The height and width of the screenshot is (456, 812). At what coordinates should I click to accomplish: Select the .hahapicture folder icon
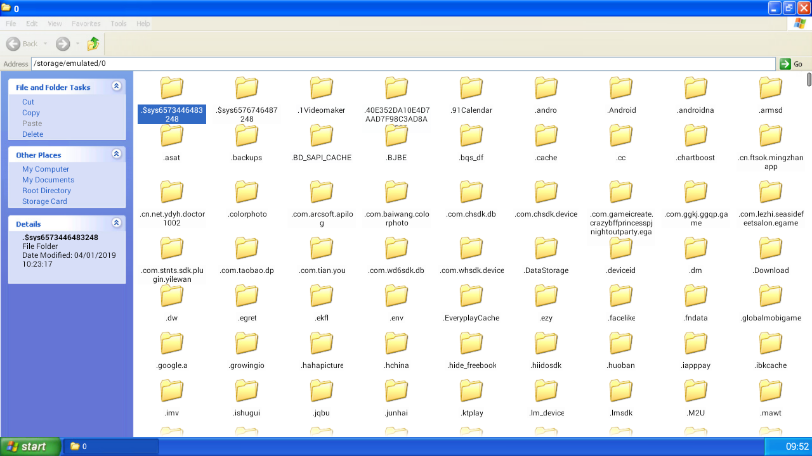click(x=322, y=344)
